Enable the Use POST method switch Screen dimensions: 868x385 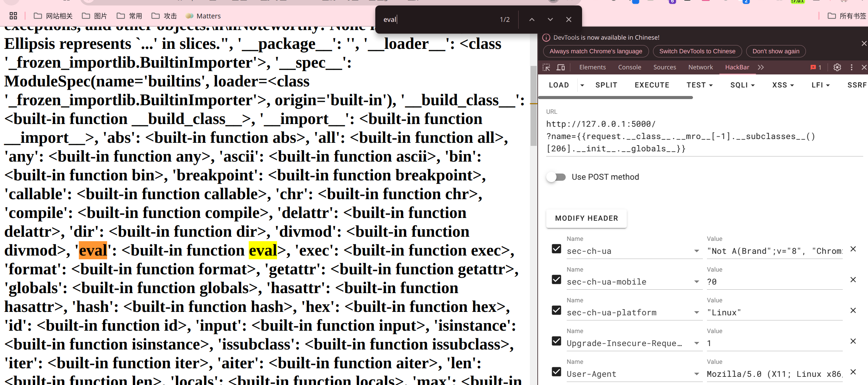point(556,177)
